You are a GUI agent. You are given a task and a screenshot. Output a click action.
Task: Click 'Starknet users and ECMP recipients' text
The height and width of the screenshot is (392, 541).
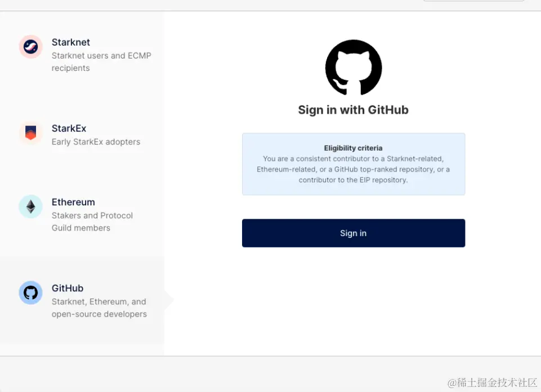pyautogui.click(x=101, y=62)
